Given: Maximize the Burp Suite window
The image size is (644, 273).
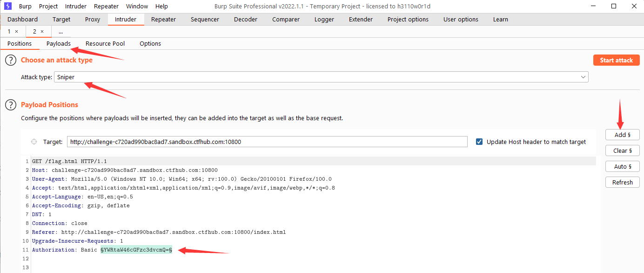Looking at the screenshot, I should (614, 6).
